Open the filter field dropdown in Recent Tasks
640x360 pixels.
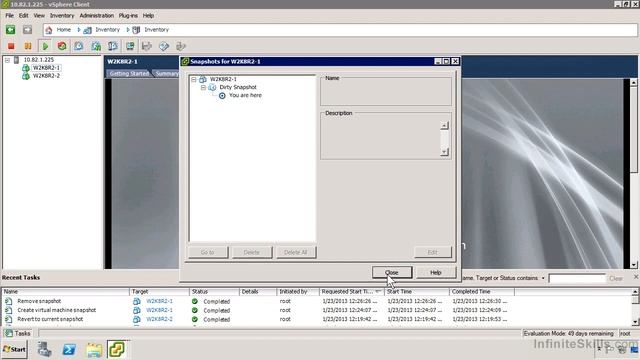pos(543,278)
